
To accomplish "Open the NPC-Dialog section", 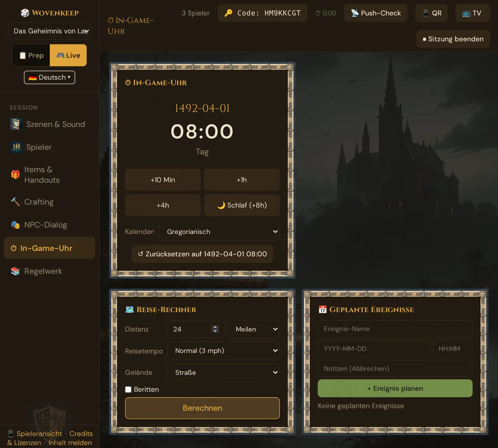I will tap(49, 225).
